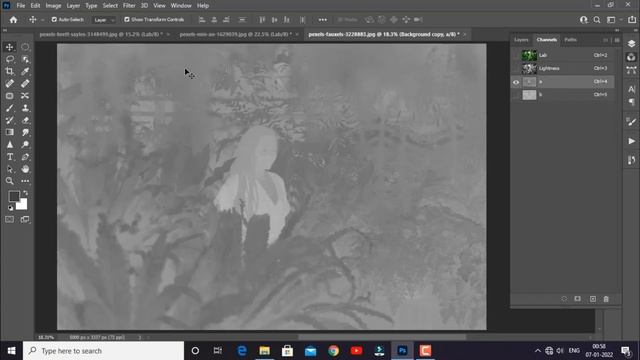The height and width of the screenshot is (360, 640).
Task: Open the Auto-Select Layer dropdown
Action: click(x=104, y=20)
